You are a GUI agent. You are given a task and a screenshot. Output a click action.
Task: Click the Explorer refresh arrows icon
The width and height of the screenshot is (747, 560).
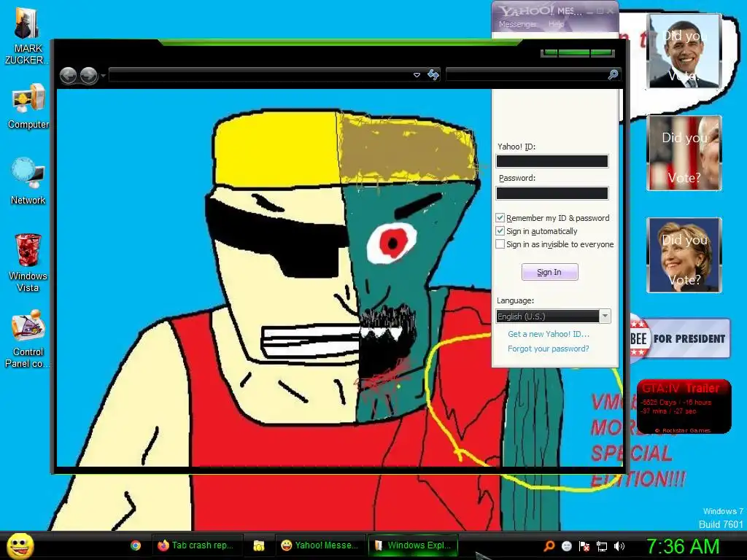tap(433, 75)
